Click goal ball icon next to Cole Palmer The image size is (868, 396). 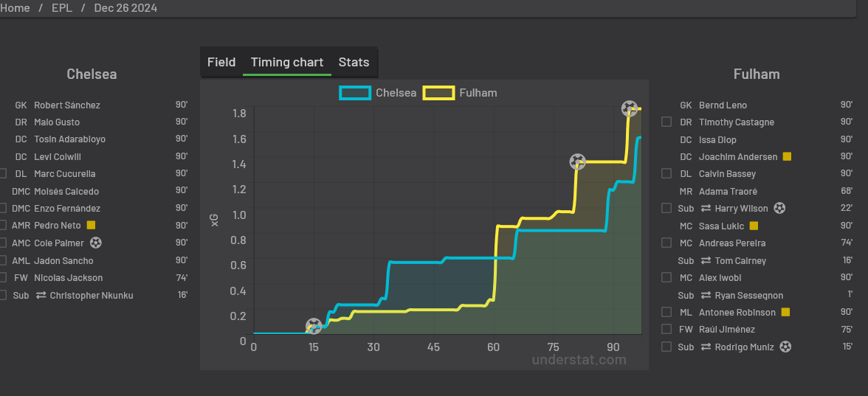point(96,243)
